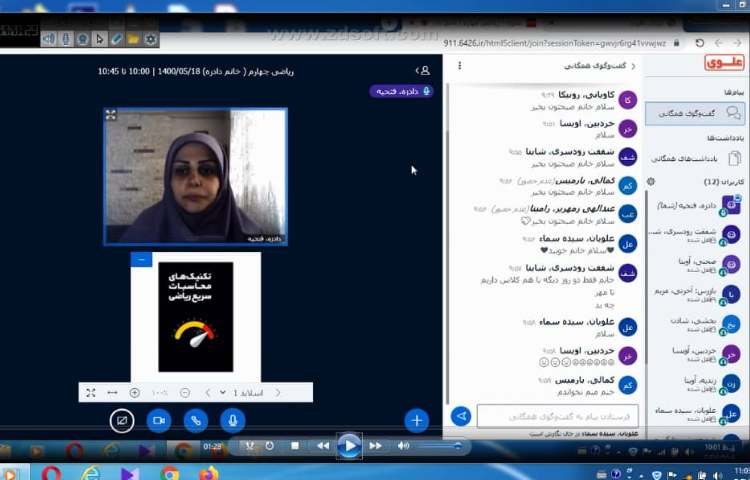Image resolution: width=750 pixels, height=480 pixels.
Task: Toggle the webcam sharing button
Action: [x=158, y=421]
